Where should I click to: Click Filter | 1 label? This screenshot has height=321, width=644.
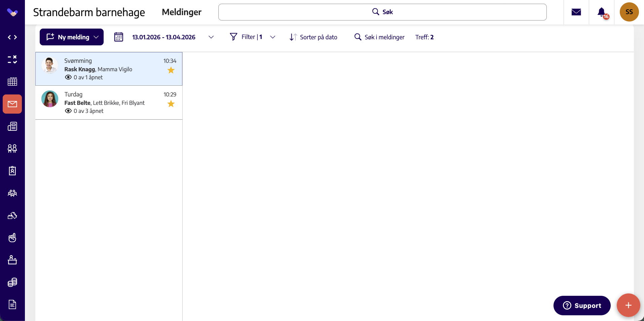coord(252,37)
